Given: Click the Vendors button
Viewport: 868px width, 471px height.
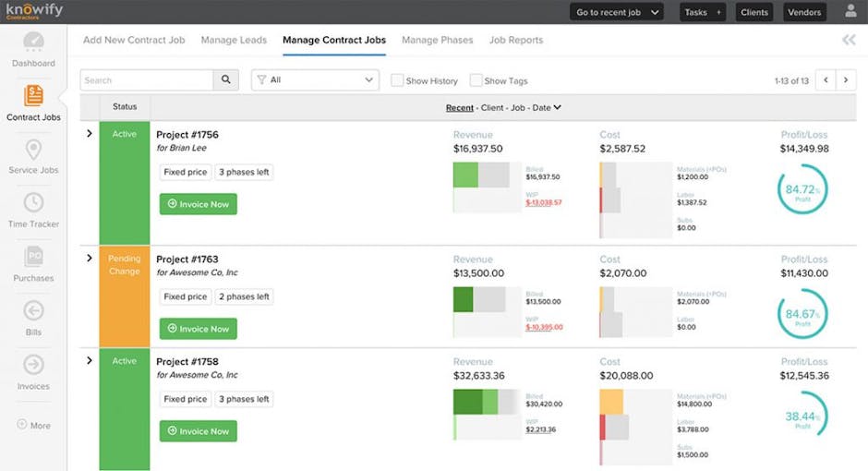Looking at the screenshot, I should point(803,12).
